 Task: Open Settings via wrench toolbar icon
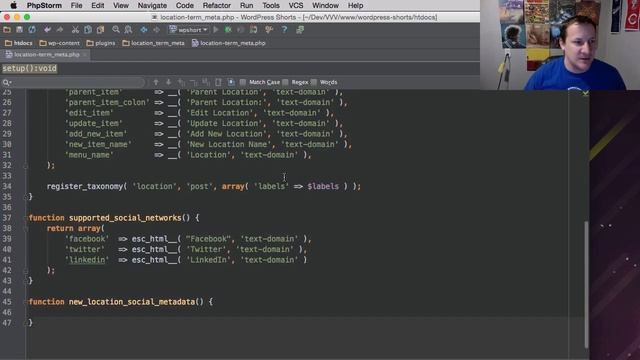tap(269, 30)
